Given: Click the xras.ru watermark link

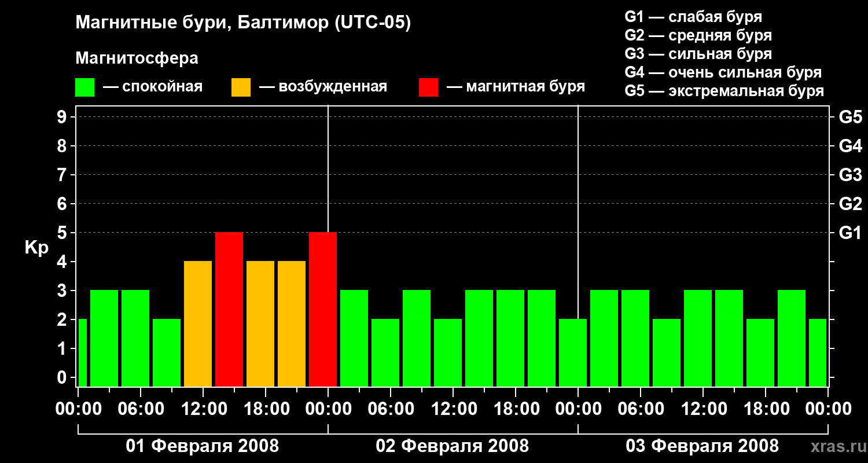Looking at the screenshot, I should [836, 447].
